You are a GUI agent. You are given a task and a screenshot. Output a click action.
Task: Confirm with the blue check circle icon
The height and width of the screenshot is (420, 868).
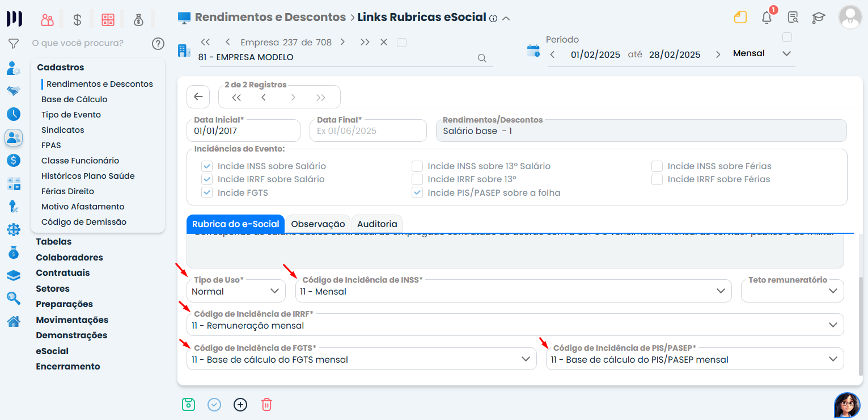(214, 405)
